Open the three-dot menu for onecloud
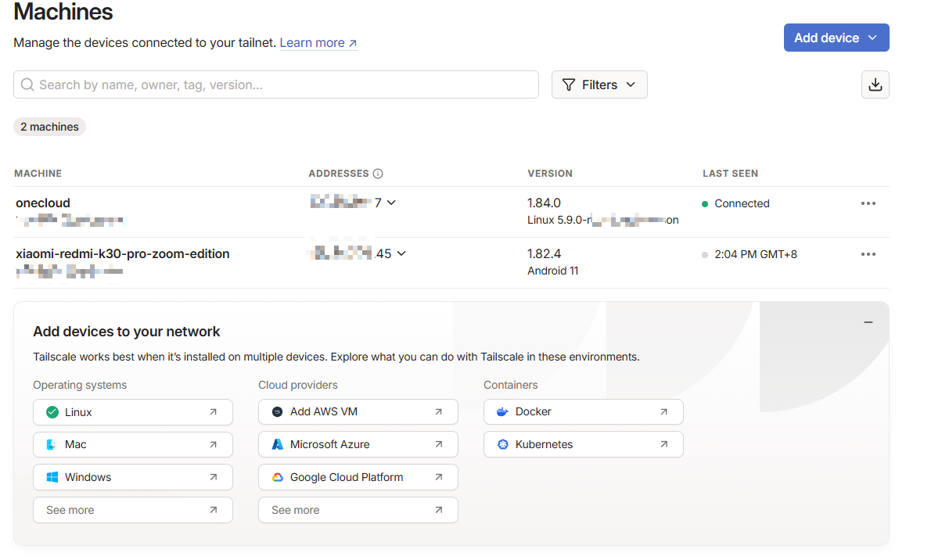This screenshot has height=560, width=942. tap(868, 203)
